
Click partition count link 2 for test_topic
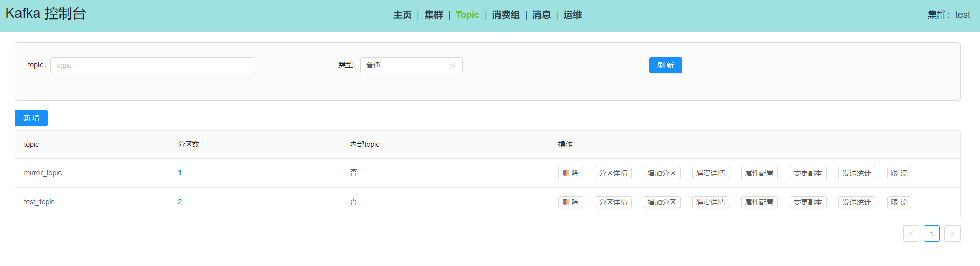click(179, 202)
